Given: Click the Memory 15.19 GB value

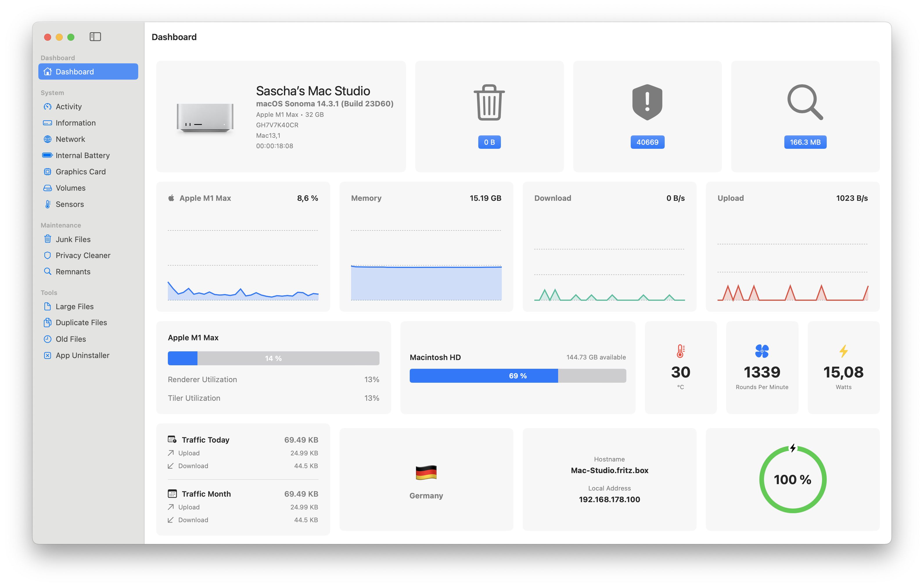Looking at the screenshot, I should pos(486,198).
